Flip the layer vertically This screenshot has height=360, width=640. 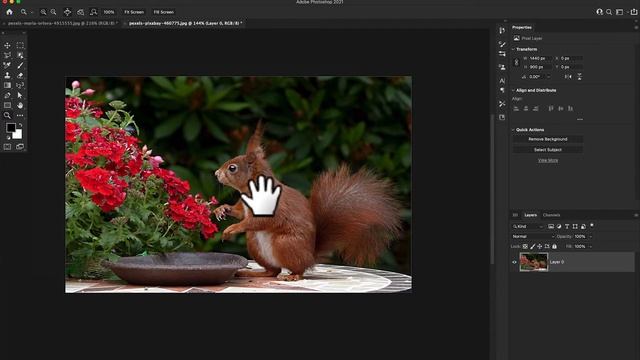pyautogui.click(x=580, y=77)
